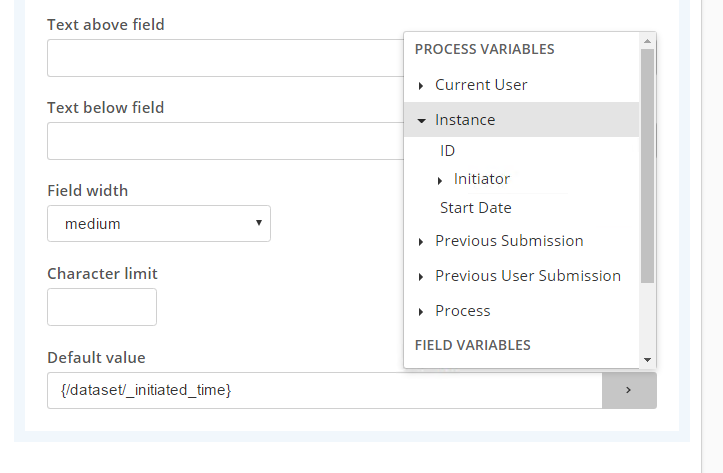Expand the Current User tree node

coord(421,86)
